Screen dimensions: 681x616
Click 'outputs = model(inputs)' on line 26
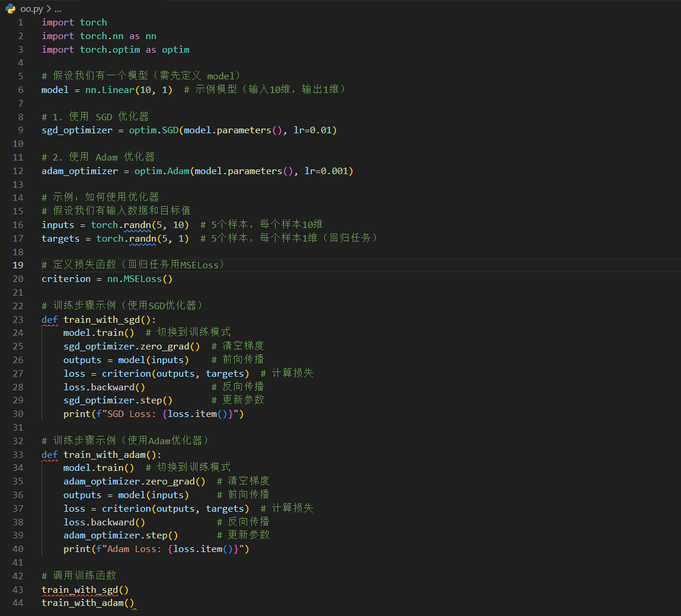126,360
